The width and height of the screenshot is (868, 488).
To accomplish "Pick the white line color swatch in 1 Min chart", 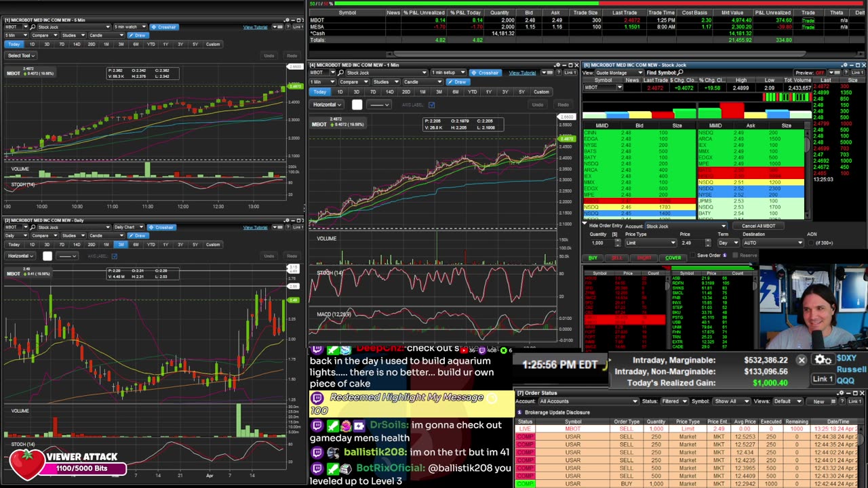I will (x=357, y=105).
